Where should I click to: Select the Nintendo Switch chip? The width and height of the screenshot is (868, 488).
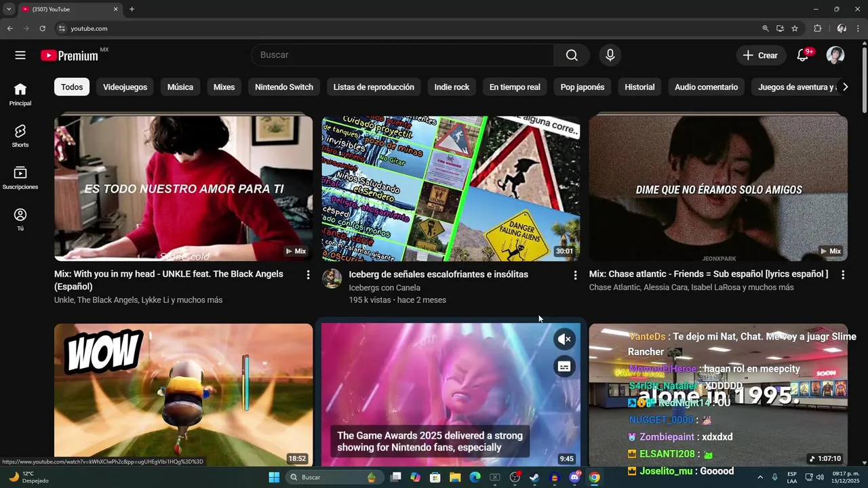tap(284, 87)
